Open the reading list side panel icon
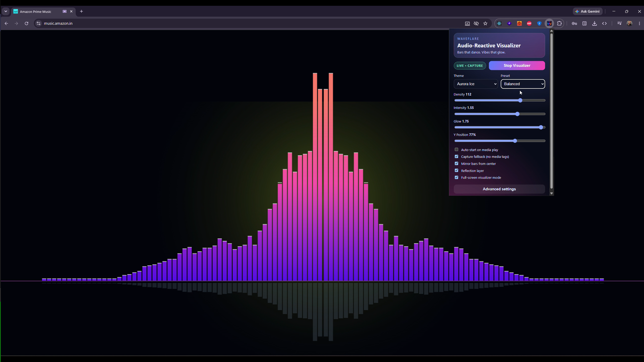This screenshot has height=362, width=644. click(x=584, y=23)
